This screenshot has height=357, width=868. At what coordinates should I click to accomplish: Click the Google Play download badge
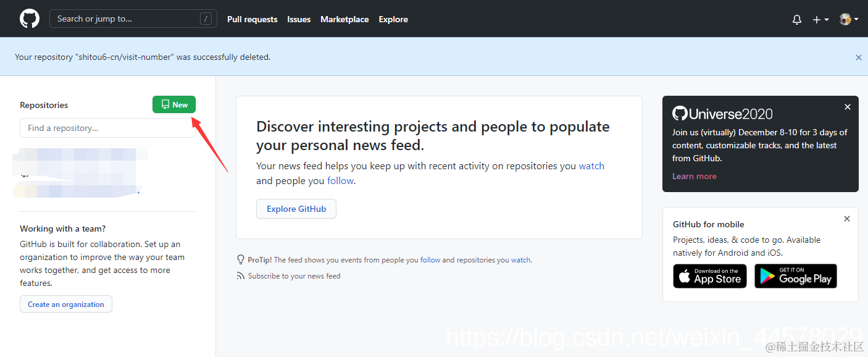[x=796, y=276]
